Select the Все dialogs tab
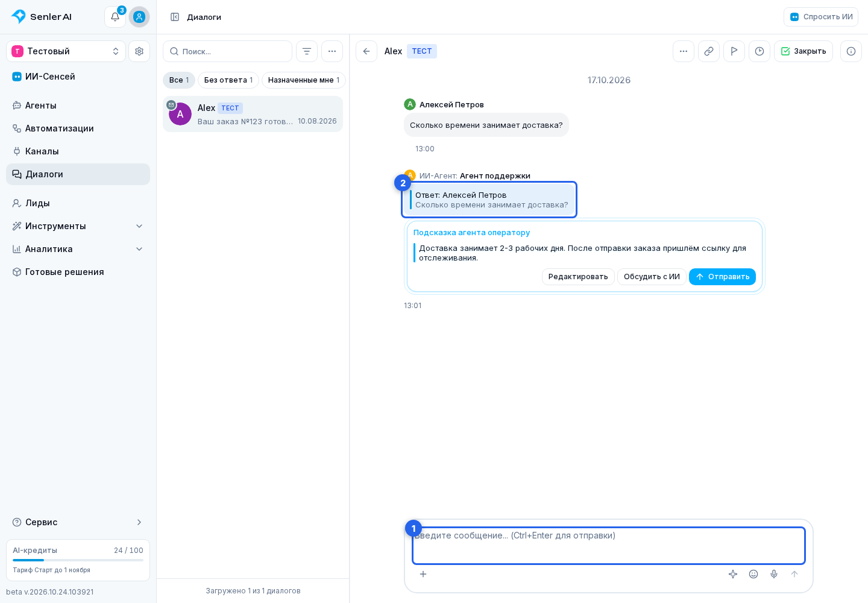Screen dimensions: 868x603 click(179, 80)
